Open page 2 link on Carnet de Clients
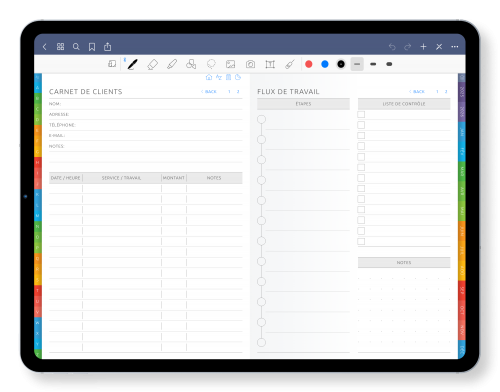Image resolution: width=500 pixels, height=392 pixels. coord(238,92)
